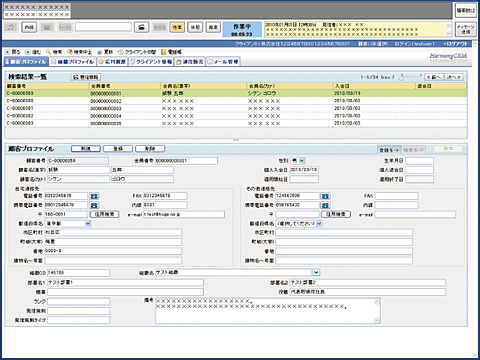The height and width of the screenshot is (360, 480).
Task: Click the ランク input field
Action: (78, 301)
